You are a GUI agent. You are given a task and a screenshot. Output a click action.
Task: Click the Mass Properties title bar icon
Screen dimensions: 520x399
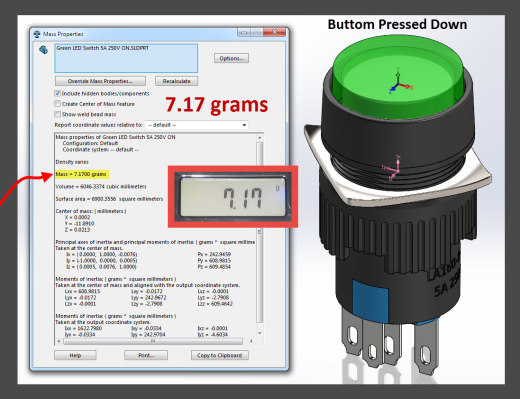pos(37,34)
